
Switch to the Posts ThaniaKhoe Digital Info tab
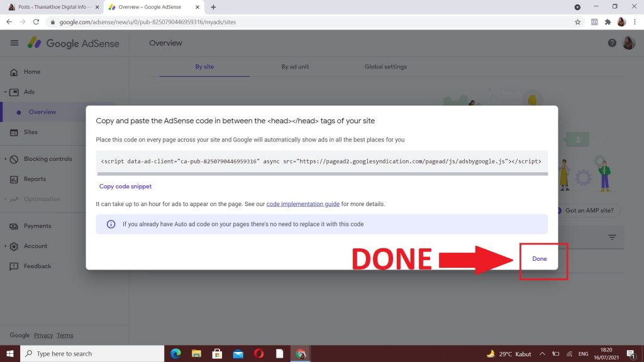click(x=53, y=7)
